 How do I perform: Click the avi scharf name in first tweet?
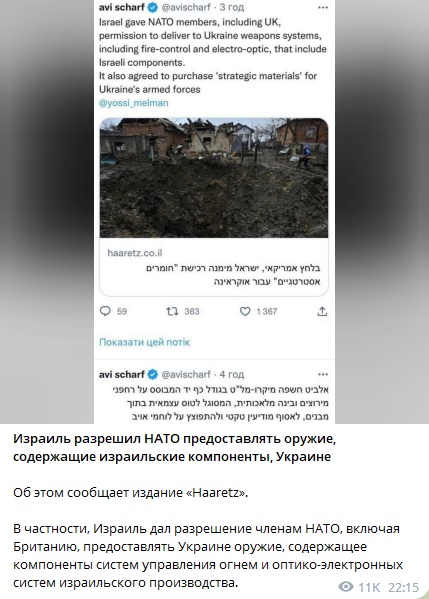[x=121, y=7]
